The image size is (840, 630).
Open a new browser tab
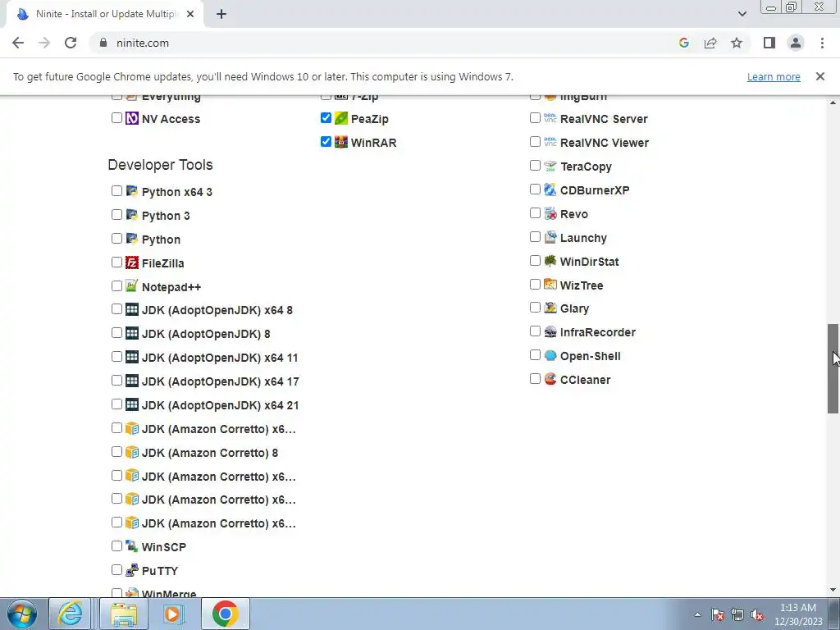221,14
